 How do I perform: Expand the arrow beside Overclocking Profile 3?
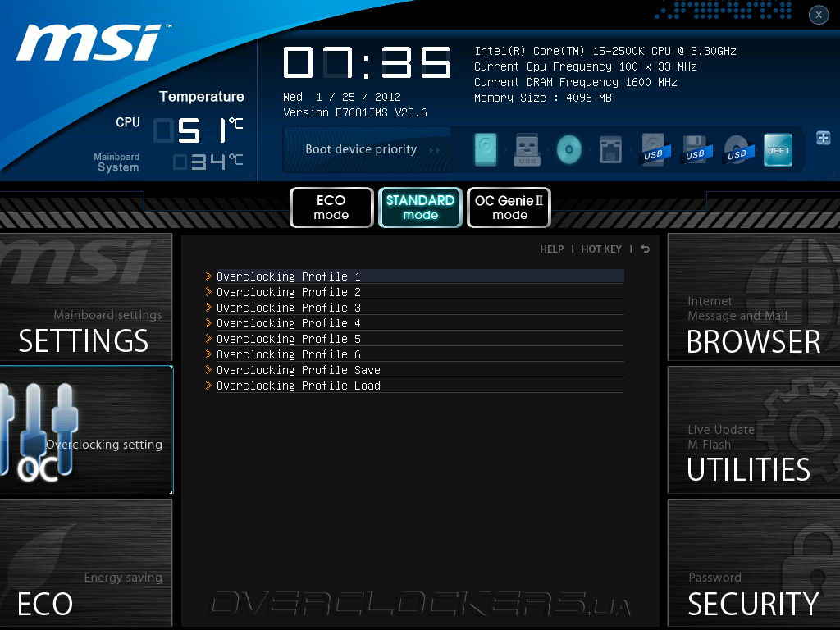(x=208, y=307)
